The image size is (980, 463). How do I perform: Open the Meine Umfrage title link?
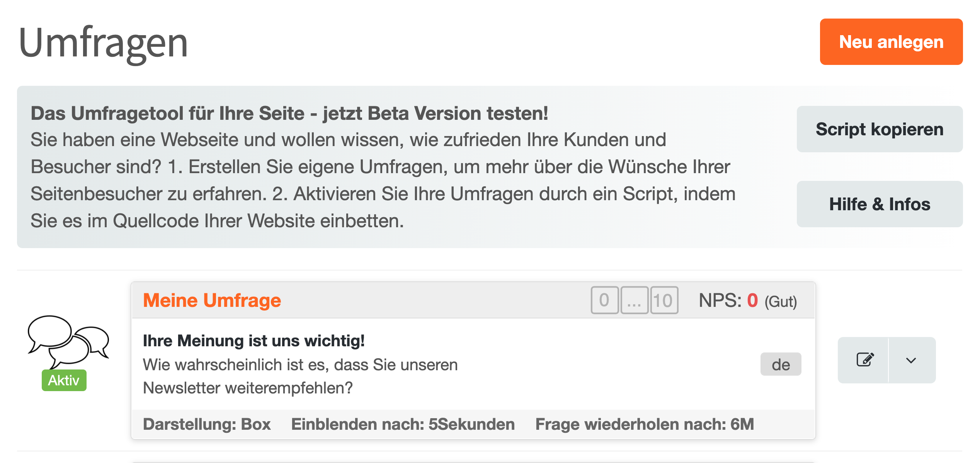click(212, 300)
